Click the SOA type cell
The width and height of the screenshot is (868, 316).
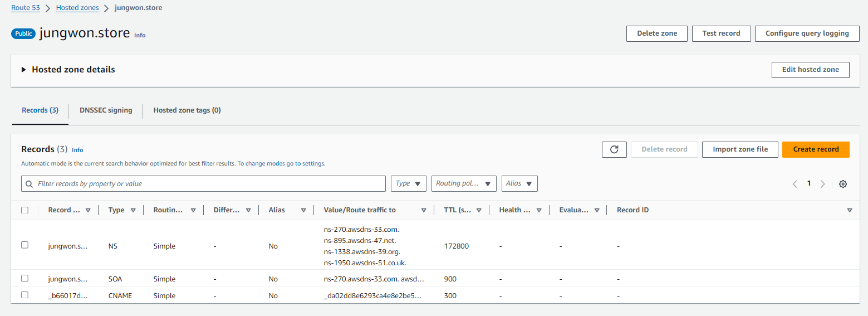(x=115, y=279)
